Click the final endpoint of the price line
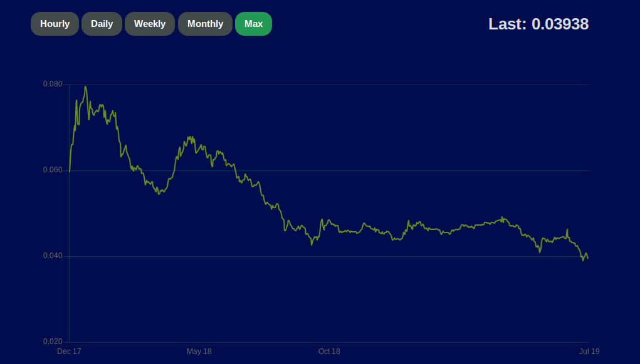Image resolution: width=640 pixels, height=364 pixels. [x=587, y=258]
